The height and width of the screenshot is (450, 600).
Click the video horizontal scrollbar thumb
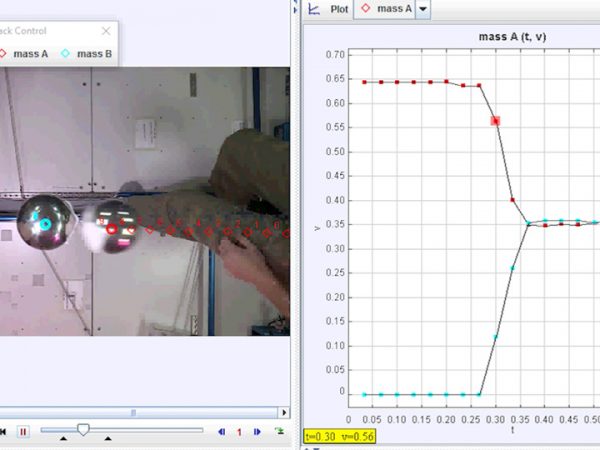tap(133, 412)
